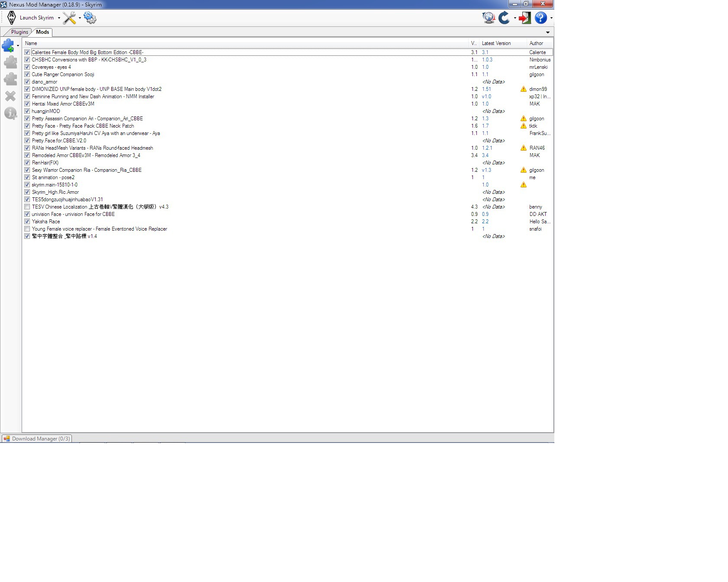This screenshot has width=728, height=582.
Task: Open the tab list dropdown arrow
Action: [548, 32]
